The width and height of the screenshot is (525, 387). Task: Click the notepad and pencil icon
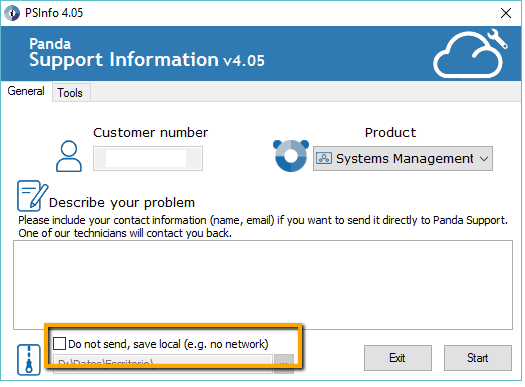[32, 196]
